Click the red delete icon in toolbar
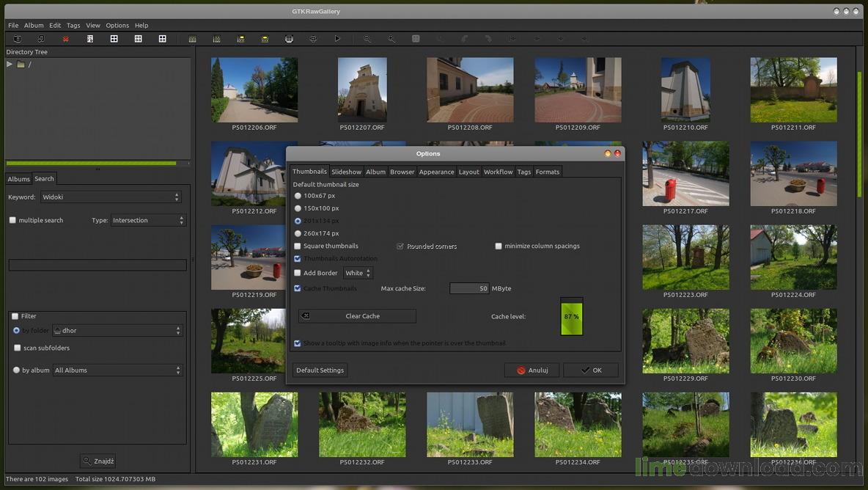The width and height of the screenshot is (868, 490). pos(66,39)
